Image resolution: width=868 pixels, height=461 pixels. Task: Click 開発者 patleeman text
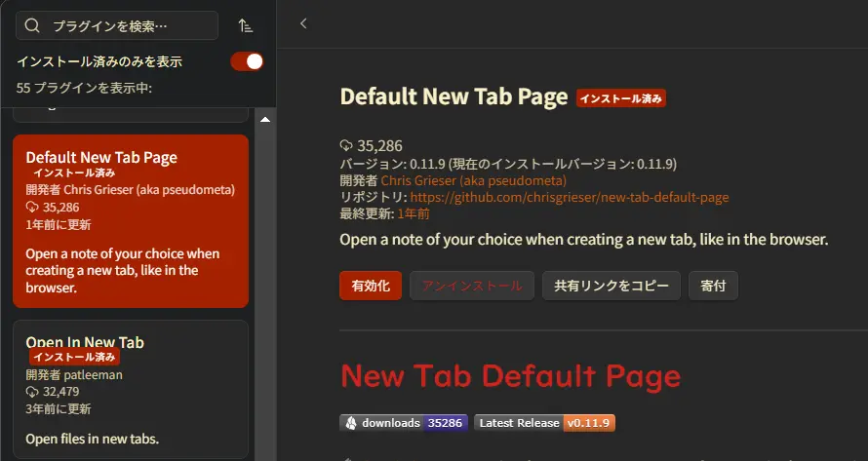[x=74, y=374]
